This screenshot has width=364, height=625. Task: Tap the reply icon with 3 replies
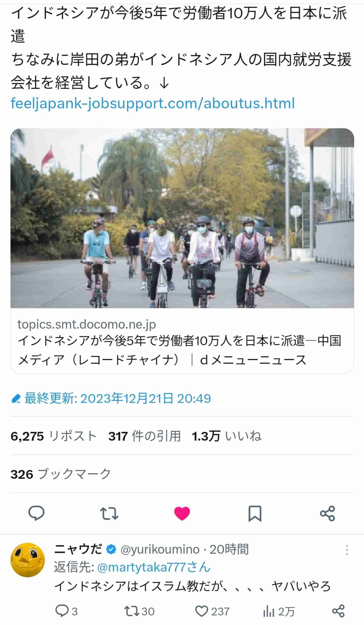click(66, 611)
